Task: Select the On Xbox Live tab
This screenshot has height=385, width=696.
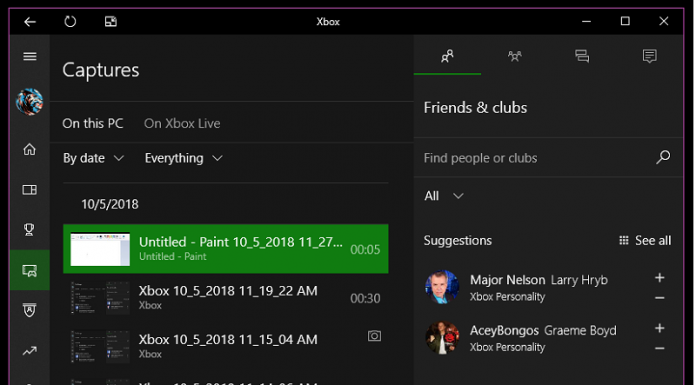Action: (182, 123)
